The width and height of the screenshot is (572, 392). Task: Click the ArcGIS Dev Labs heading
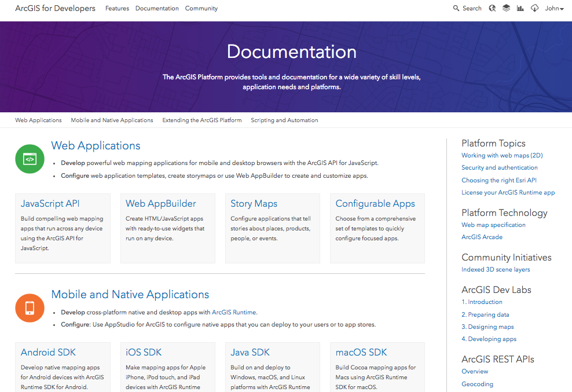tap(497, 290)
